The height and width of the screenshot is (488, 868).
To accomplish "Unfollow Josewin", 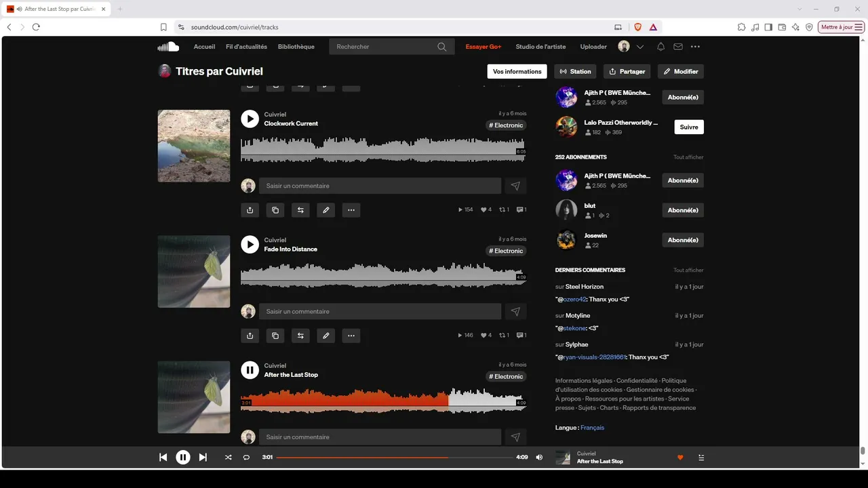I will [x=683, y=240].
